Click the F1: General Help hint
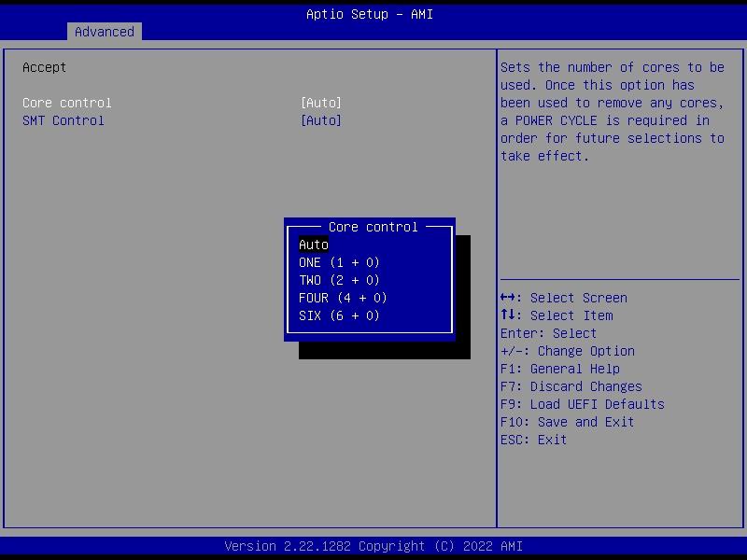This screenshot has width=747, height=560. tap(559, 369)
